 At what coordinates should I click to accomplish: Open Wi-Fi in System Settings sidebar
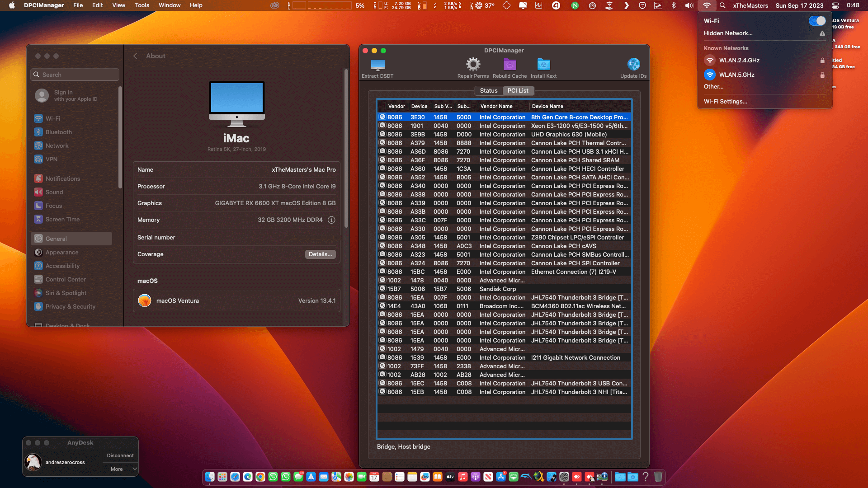[71, 118]
